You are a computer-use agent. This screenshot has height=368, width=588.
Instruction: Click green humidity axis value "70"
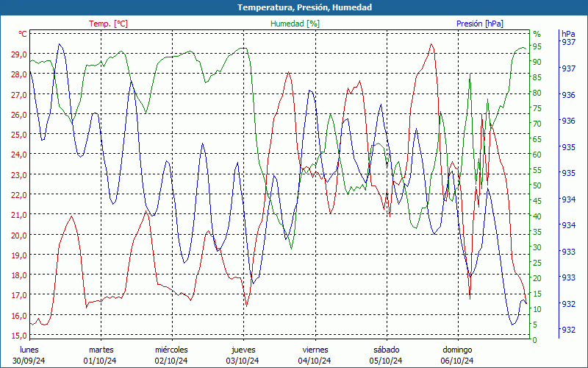(537, 124)
